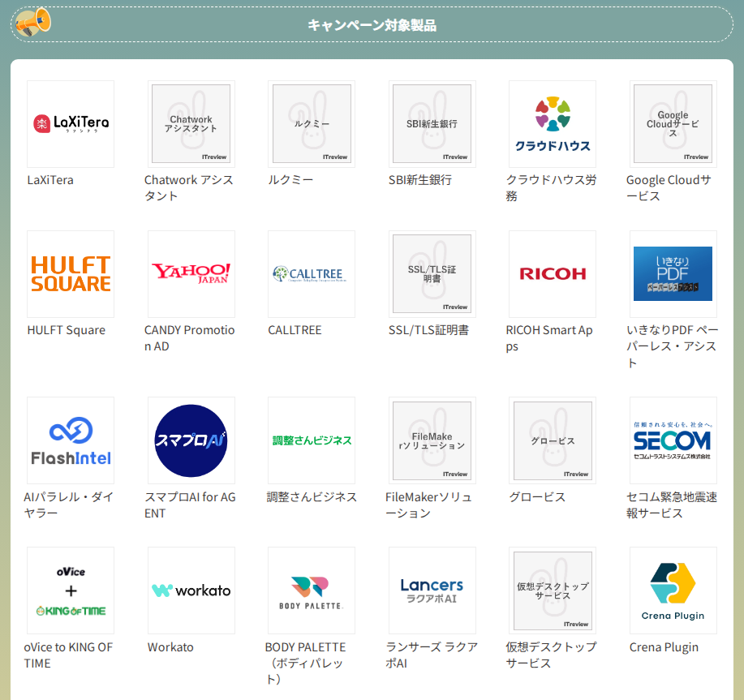This screenshot has height=700, width=744.
Task: Click the FlashIntel logo icon
Action: pyautogui.click(x=71, y=440)
